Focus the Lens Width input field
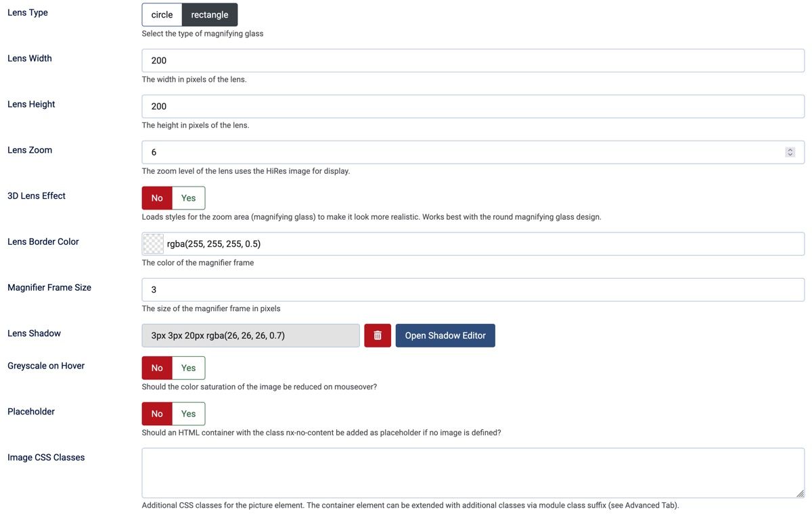This screenshot has width=812, height=528. (472, 61)
